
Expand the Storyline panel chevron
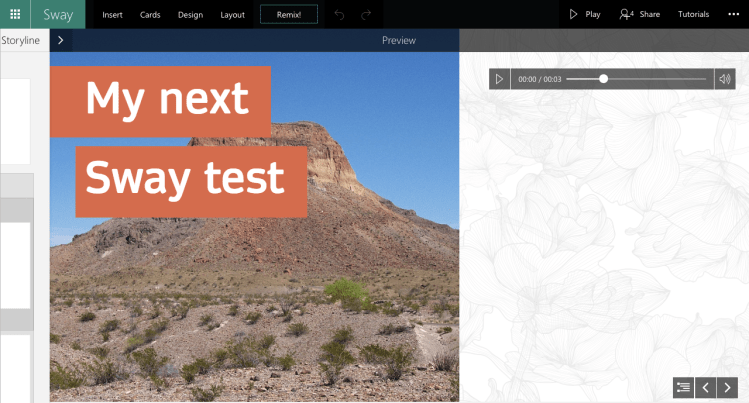coord(61,40)
